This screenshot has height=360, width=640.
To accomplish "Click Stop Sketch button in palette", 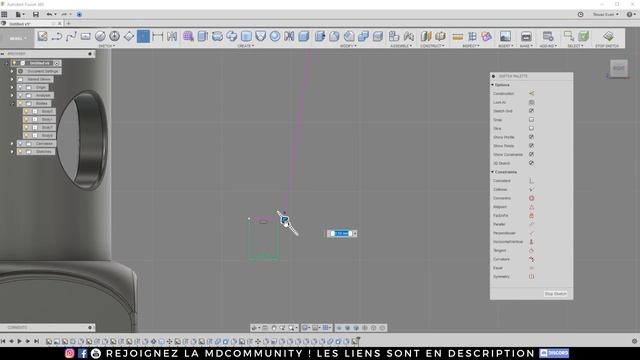I will click(556, 294).
